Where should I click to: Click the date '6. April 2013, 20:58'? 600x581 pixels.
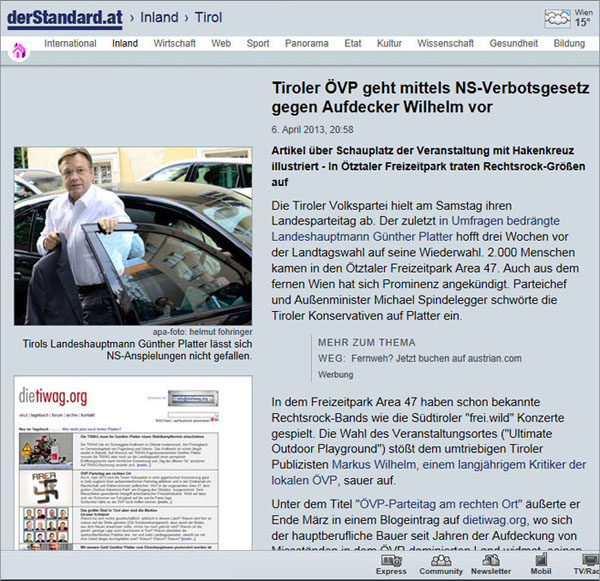pos(312,130)
